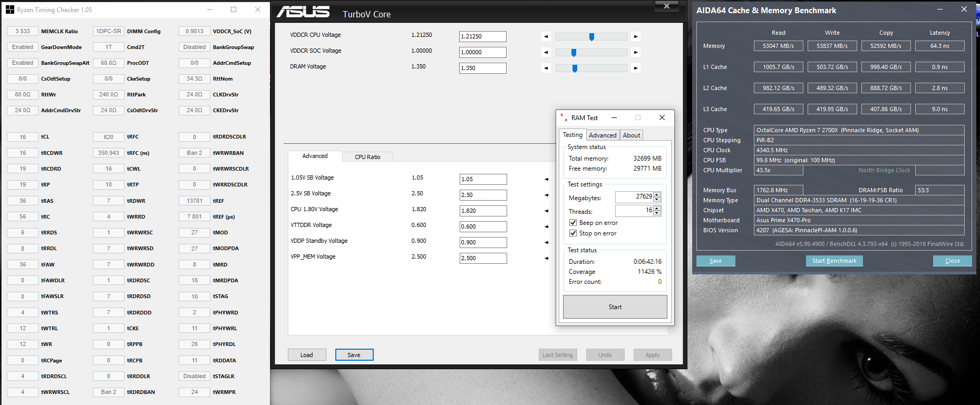Click Save in TurboV Core
This screenshot has height=405, width=980.
click(x=354, y=355)
